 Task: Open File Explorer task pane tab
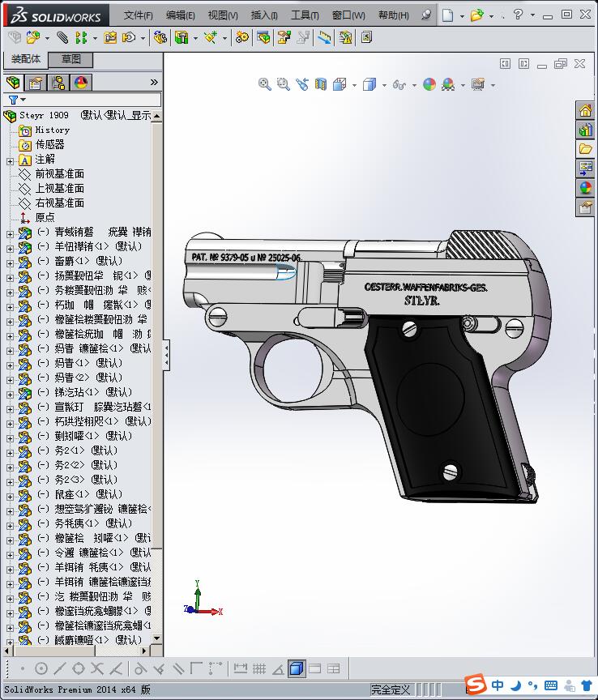tap(586, 148)
